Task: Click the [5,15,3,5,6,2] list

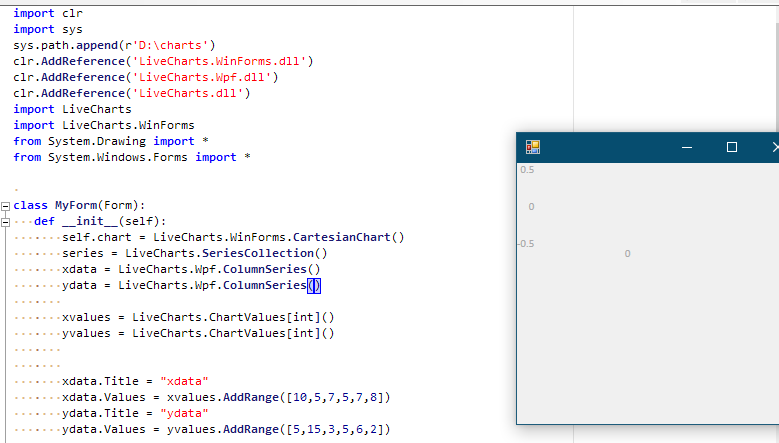Action: point(335,429)
